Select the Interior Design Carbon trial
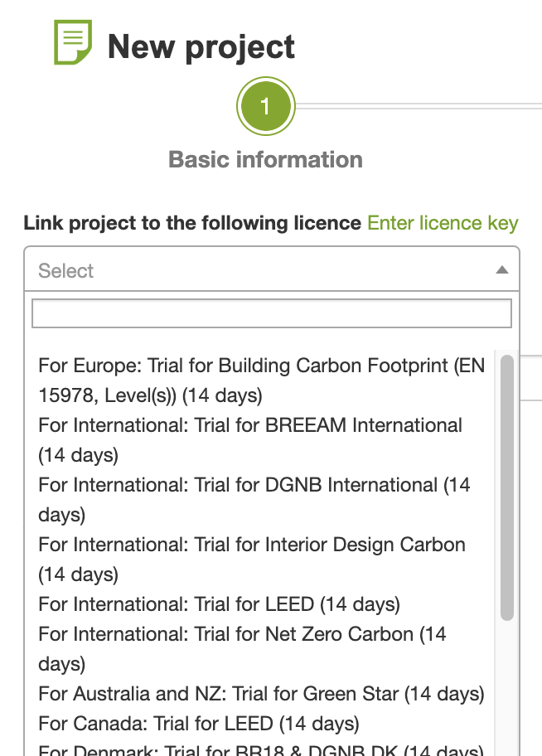542x756 pixels. point(251,559)
